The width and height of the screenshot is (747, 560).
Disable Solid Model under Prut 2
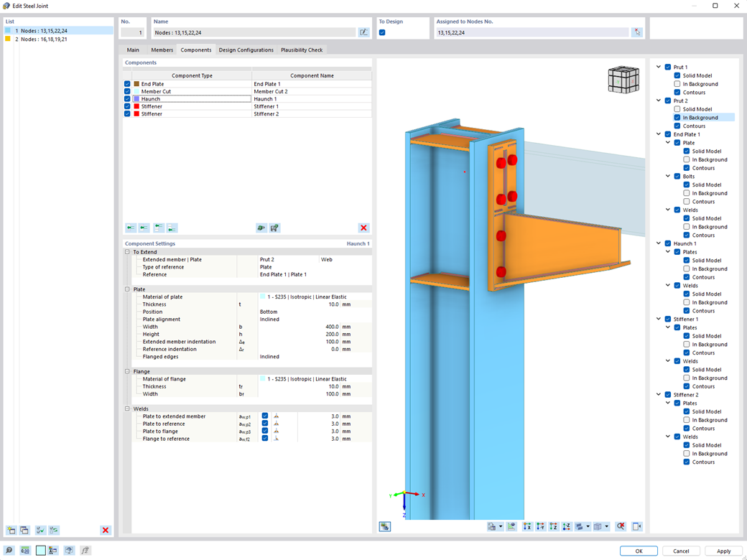(677, 109)
